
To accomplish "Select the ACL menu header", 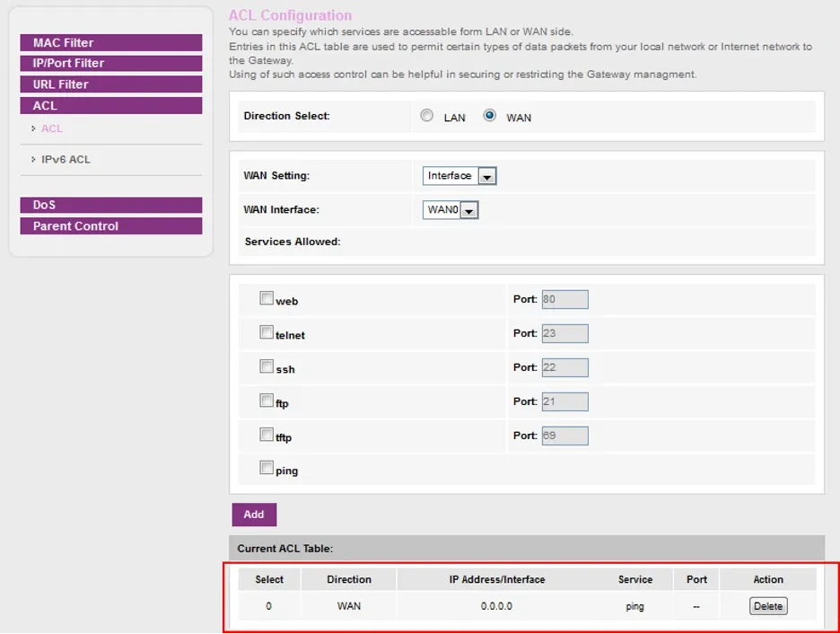I will coord(110,106).
